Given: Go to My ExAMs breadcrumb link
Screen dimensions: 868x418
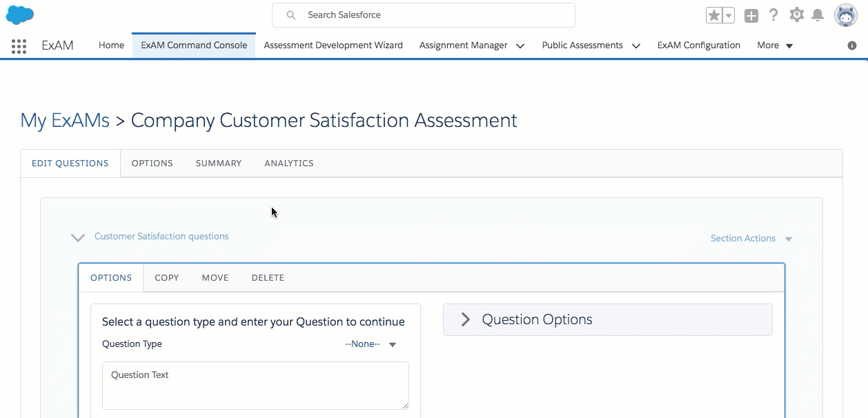Looking at the screenshot, I should pos(65,121).
